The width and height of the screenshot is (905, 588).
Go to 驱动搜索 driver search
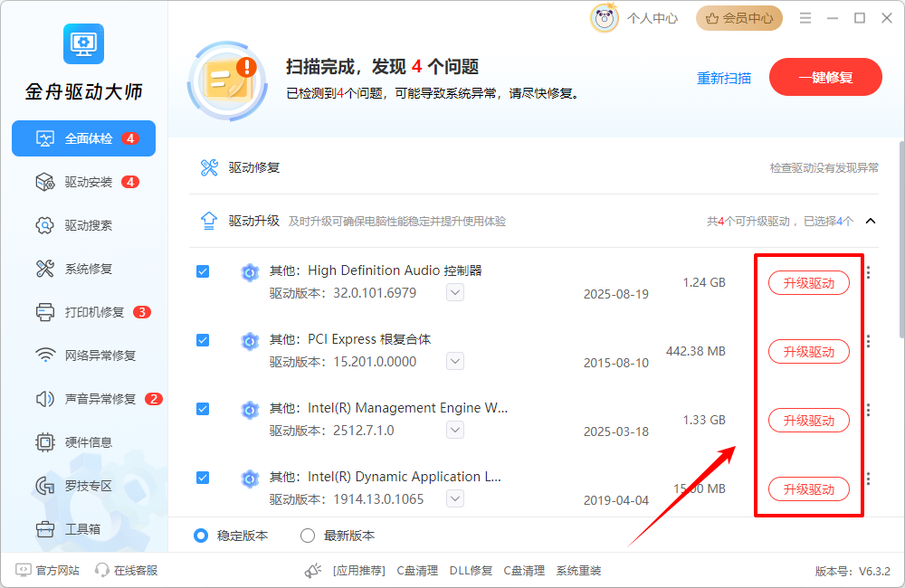point(83,225)
